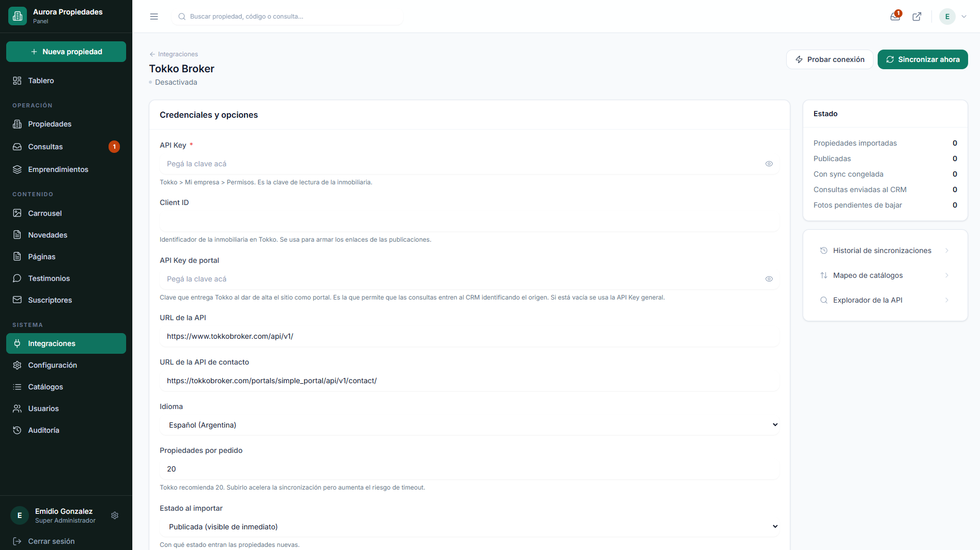This screenshot has height=550, width=980.
Task: Open the inbox notification icon
Action: point(895,17)
